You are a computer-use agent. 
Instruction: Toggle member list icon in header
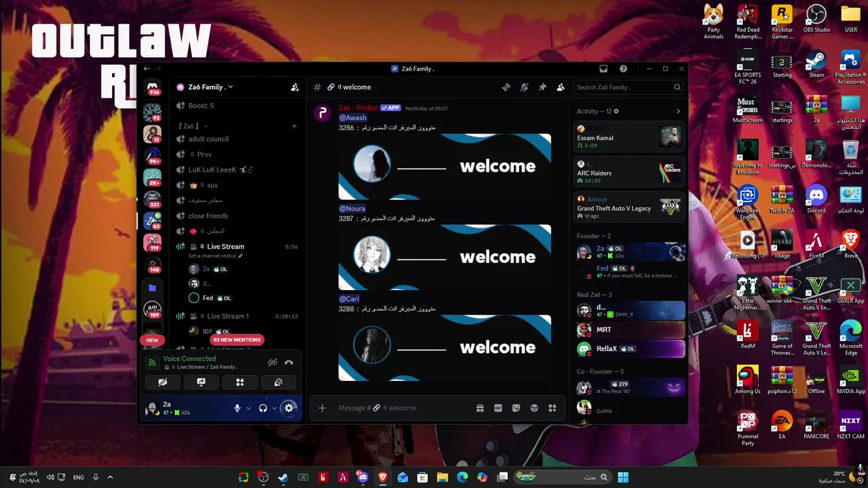561,87
